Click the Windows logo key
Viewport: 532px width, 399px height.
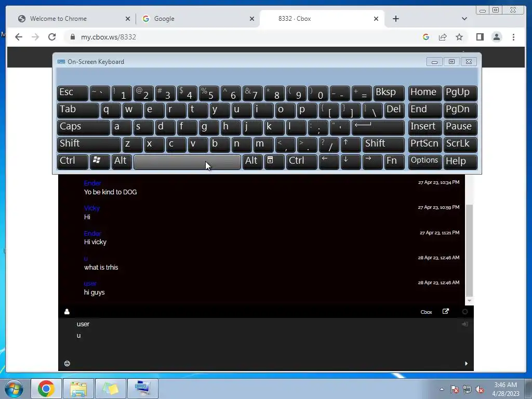point(100,162)
